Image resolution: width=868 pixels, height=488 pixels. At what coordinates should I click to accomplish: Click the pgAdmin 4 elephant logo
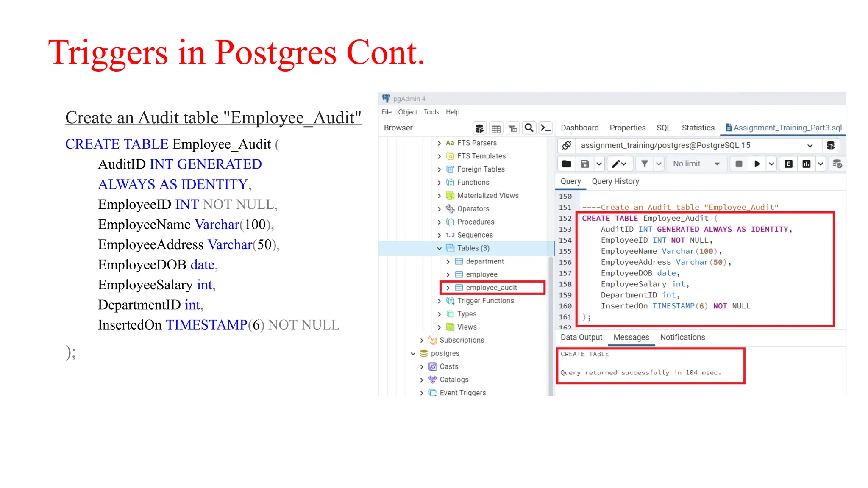[386, 98]
